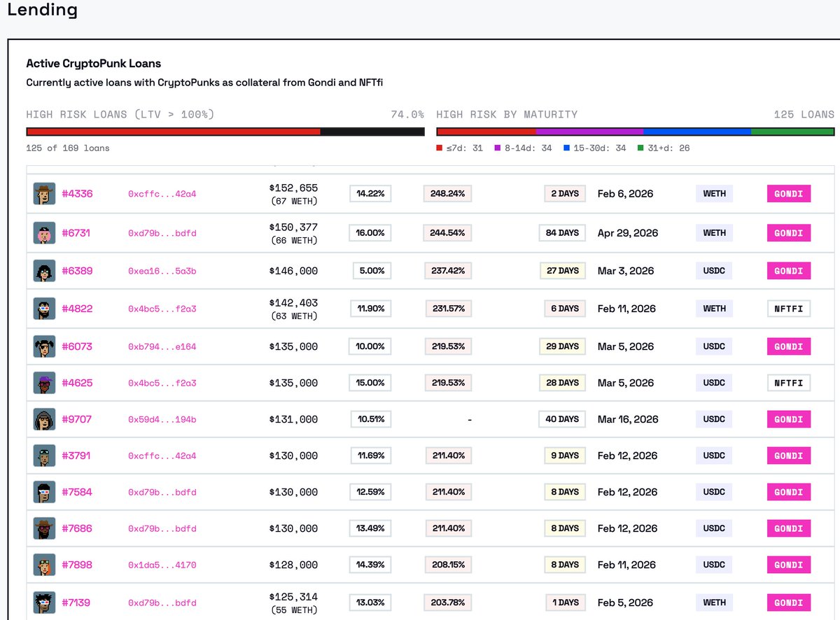Open punk link #6073

[77, 346]
